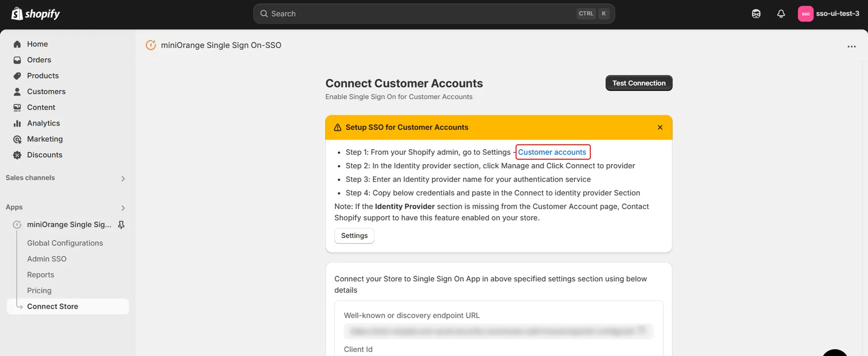The image size is (868, 356).
Task: Click Well-known or discovery endpoint URL label
Action: tap(412, 315)
